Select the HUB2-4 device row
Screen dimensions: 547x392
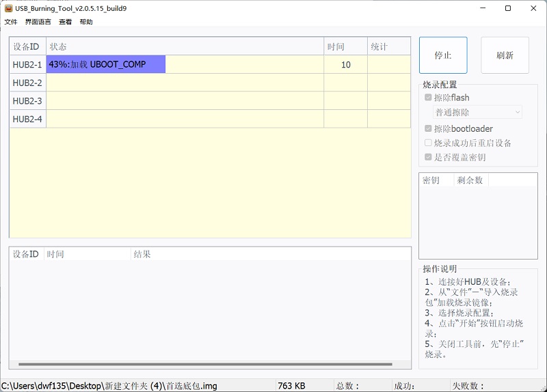(210, 119)
